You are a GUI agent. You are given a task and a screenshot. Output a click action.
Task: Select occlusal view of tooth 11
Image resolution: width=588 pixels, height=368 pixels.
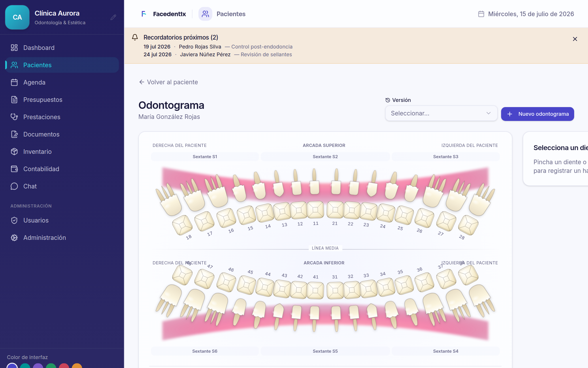[x=316, y=210]
